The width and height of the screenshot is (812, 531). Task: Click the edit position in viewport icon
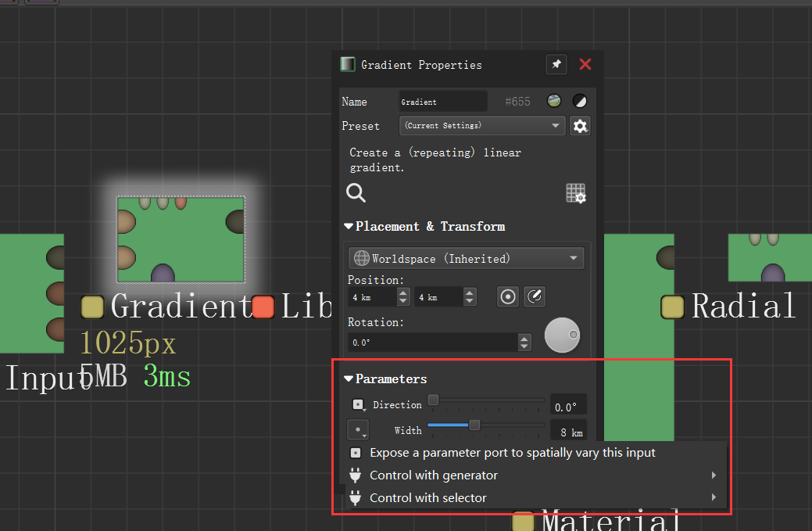pyautogui.click(x=535, y=297)
